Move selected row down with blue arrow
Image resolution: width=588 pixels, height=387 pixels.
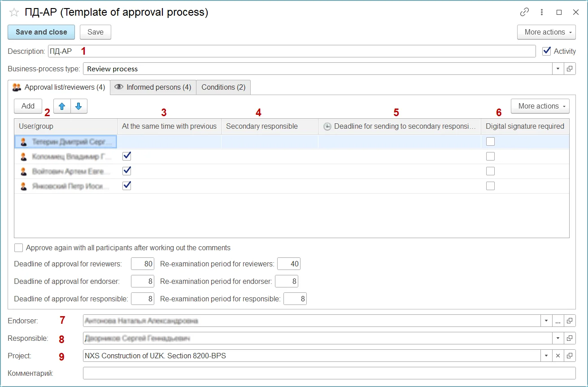78,106
